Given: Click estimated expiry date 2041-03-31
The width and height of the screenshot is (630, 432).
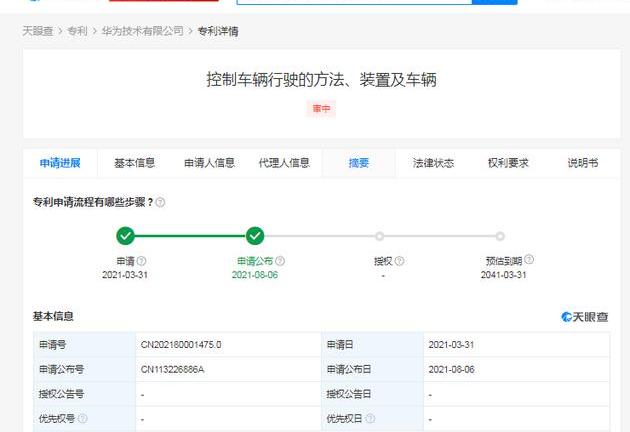Looking at the screenshot, I should pyautogui.click(x=503, y=275).
